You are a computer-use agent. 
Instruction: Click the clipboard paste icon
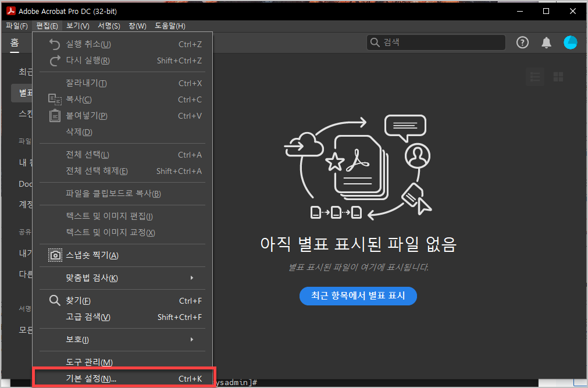[55, 116]
